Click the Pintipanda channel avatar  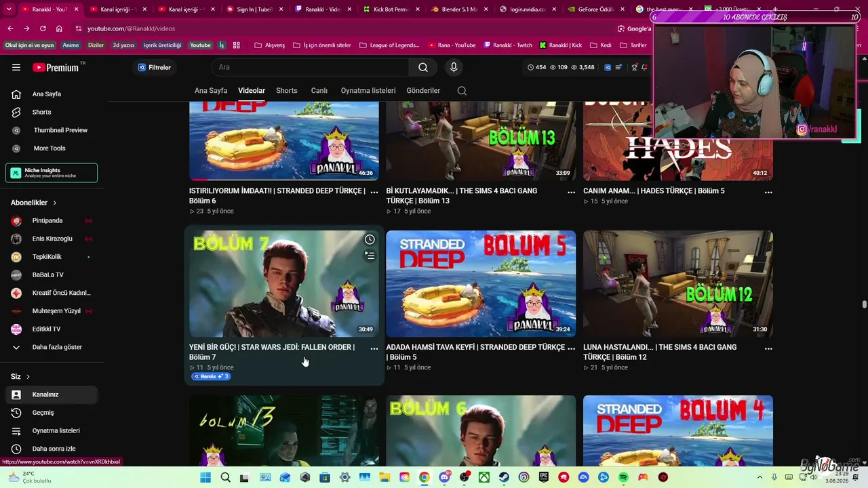(16, 221)
